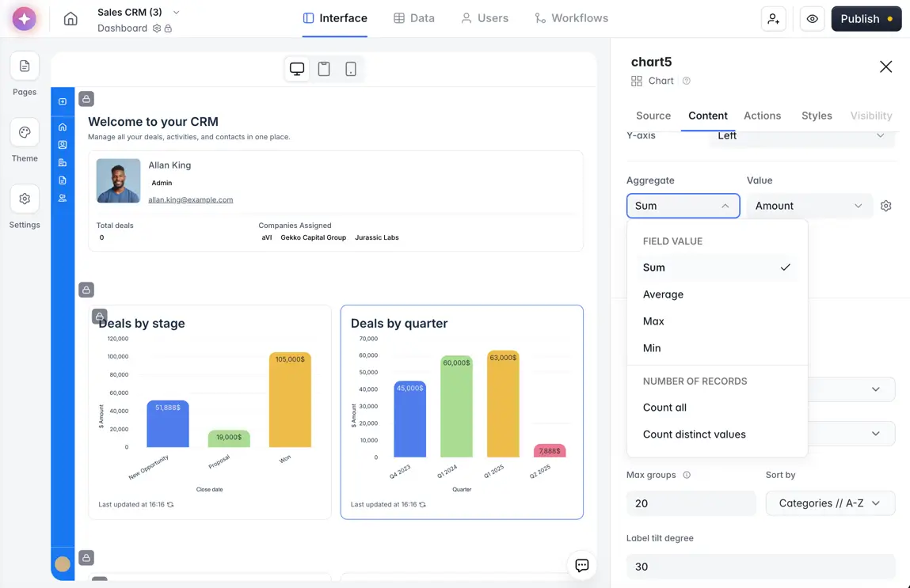910x588 pixels.
Task: Click the Q1 2025 bar labeled 63,000$
Action: point(503,404)
